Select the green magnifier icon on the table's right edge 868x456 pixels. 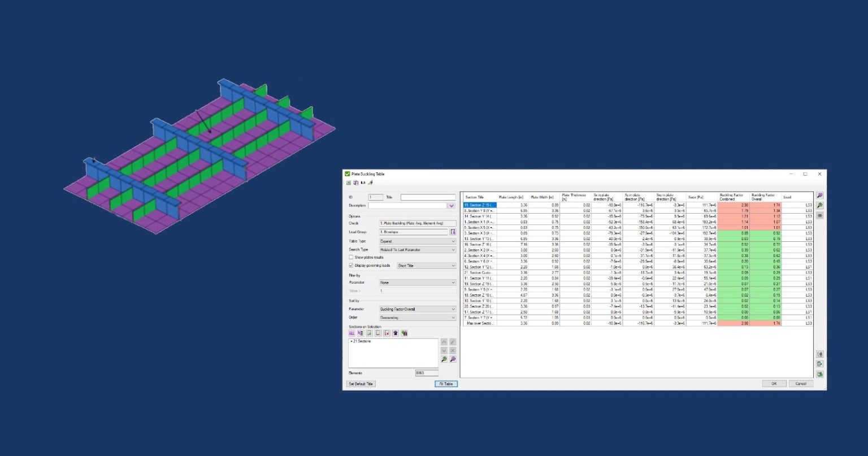tap(821, 204)
